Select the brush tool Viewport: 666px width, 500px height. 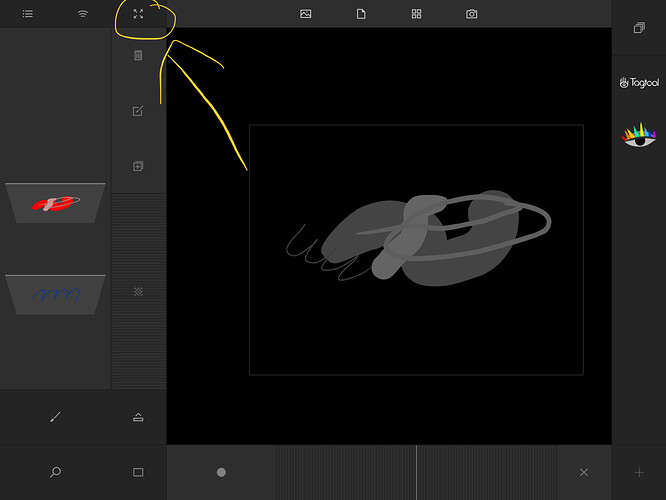pyautogui.click(x=55, y=417)
